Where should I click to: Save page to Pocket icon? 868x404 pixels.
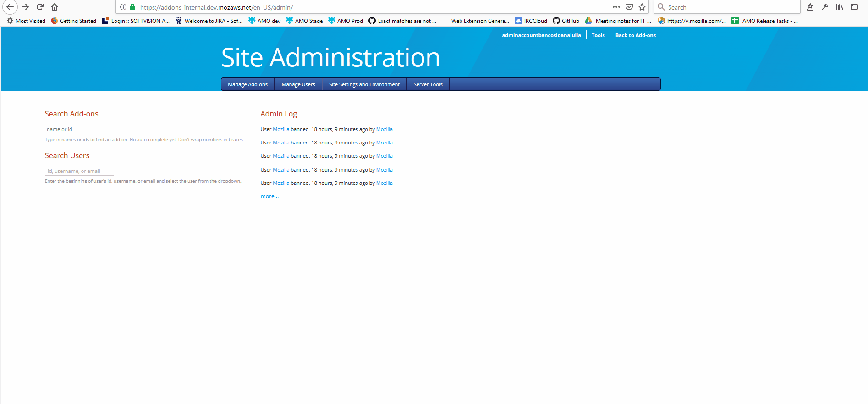[629, 7]
